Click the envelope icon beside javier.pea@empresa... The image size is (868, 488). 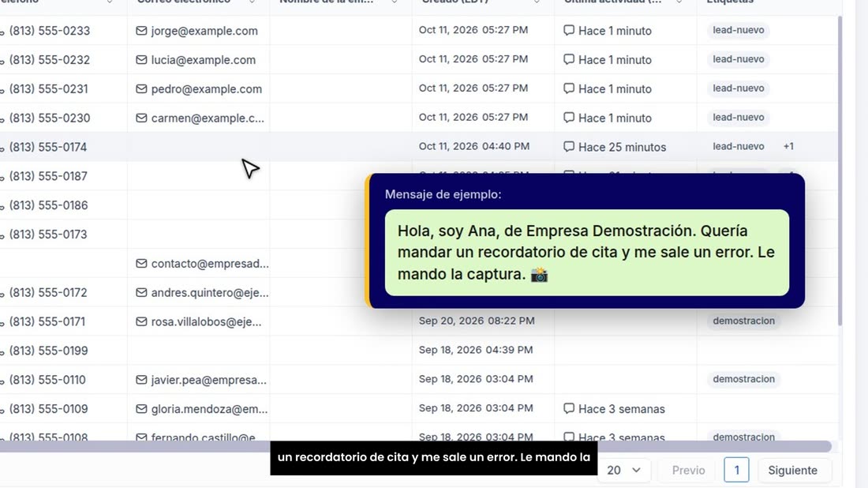pyautogui.click(x=141, y=380)
